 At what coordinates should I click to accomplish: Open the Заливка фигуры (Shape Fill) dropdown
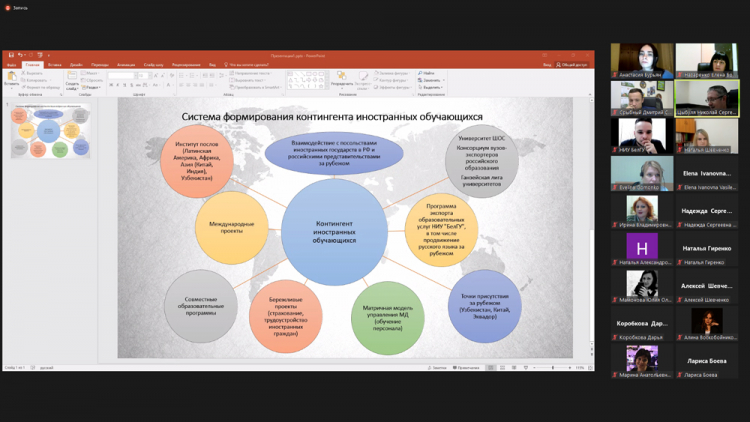[x=391, y=73]
